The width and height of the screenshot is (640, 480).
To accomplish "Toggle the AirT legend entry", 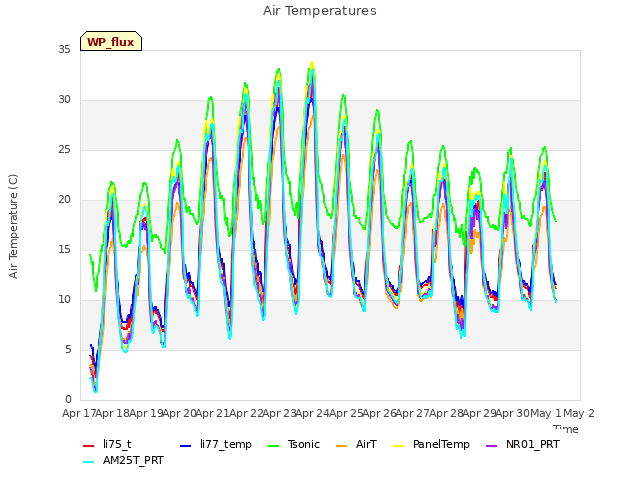I will [x=356, y=444].
